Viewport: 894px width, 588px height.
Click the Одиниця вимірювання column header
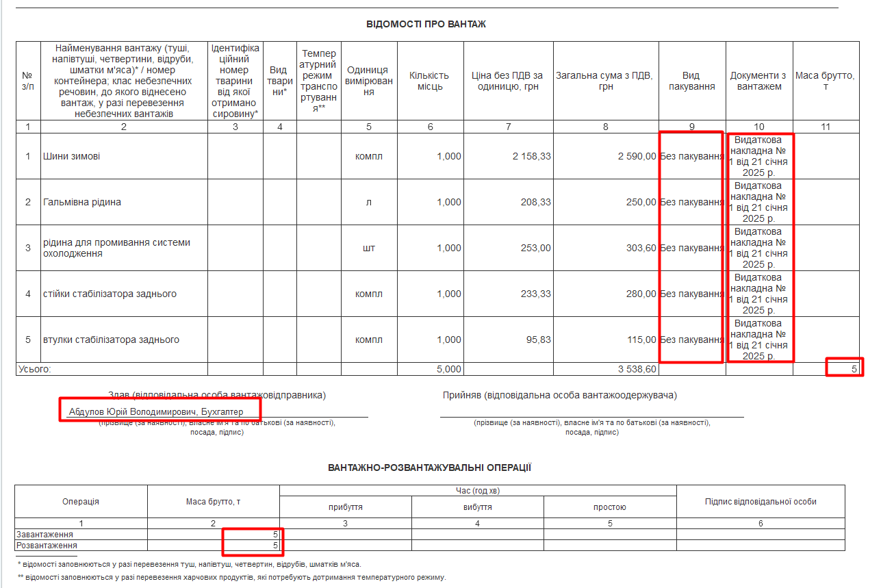coord(368,81)
